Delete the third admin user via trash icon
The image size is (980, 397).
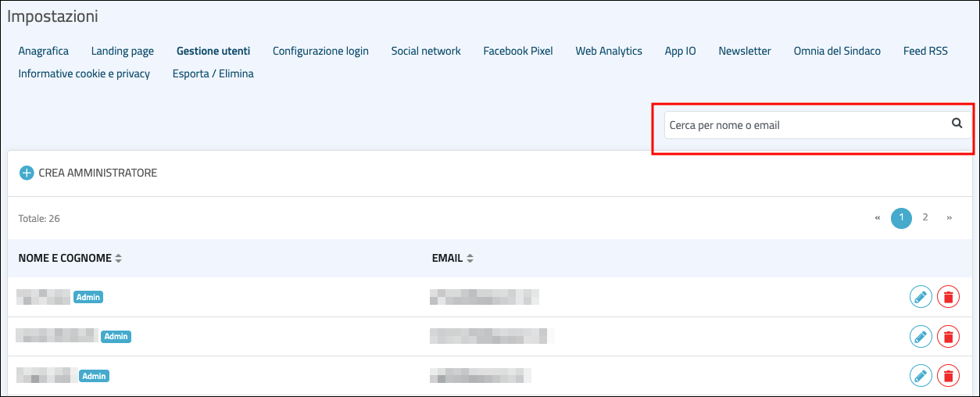coord(948,376)
